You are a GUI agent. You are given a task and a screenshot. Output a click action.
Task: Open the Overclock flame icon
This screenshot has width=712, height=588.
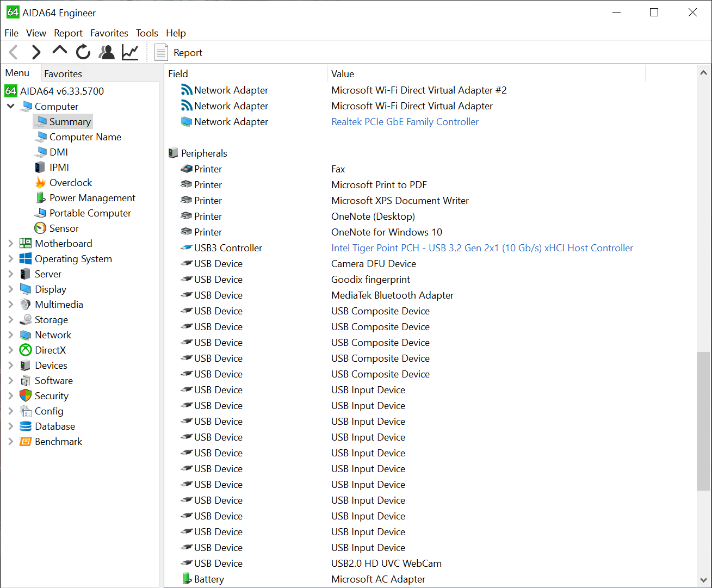pyautogui.click(x=40, y=182)
